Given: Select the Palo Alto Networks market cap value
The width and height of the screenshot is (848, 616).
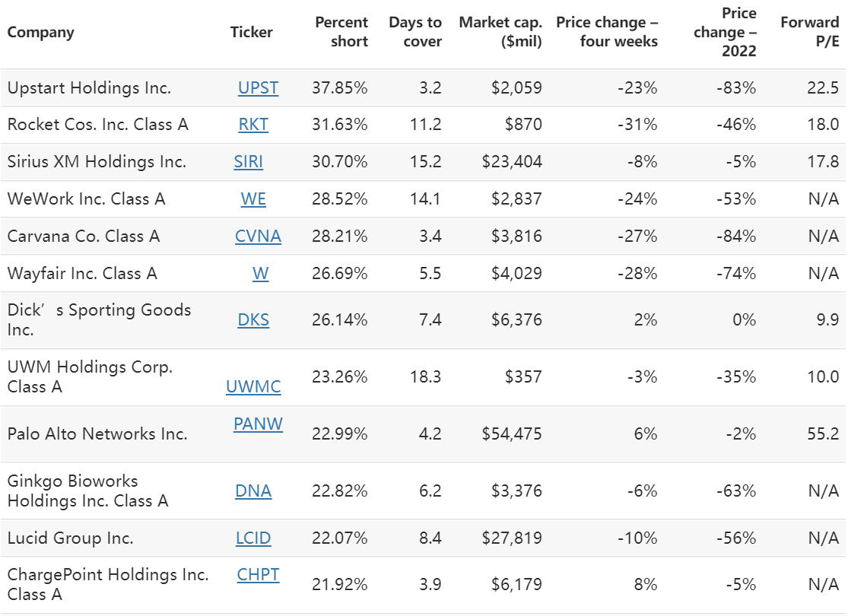Looking at the screenshot, I should click(512, 434).
